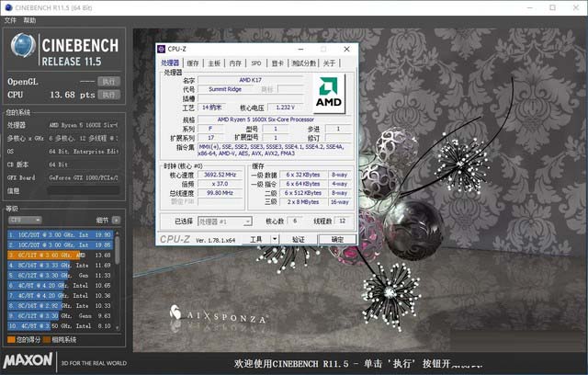
Task: Click the 工具 button in CPU-Z
Action: pos(256,239)
